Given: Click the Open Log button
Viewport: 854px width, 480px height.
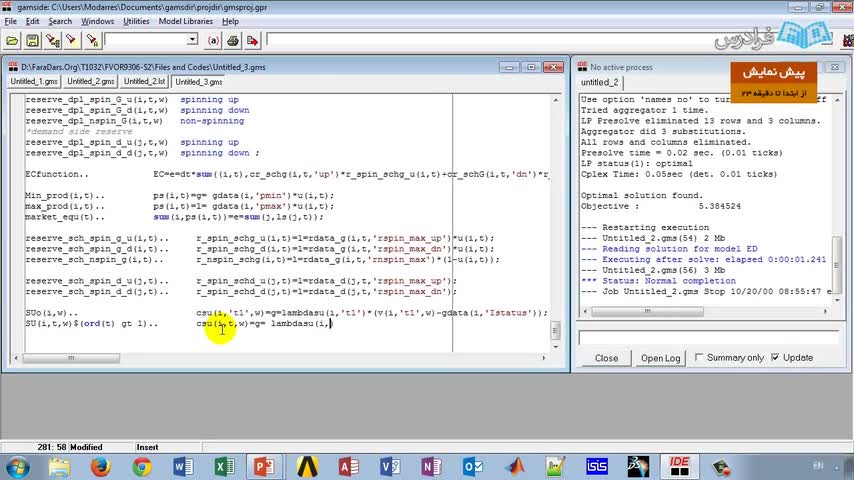Looking at the screenshot, I should coord(660,358).
